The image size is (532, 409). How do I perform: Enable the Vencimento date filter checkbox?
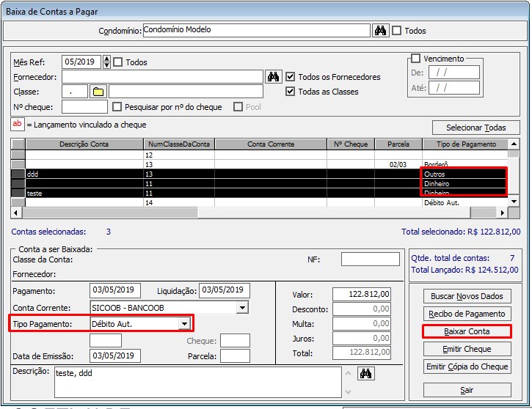(415, 59)
